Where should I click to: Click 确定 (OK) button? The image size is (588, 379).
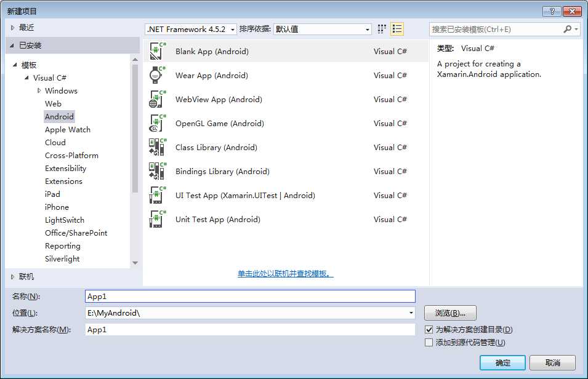(502, 363)
